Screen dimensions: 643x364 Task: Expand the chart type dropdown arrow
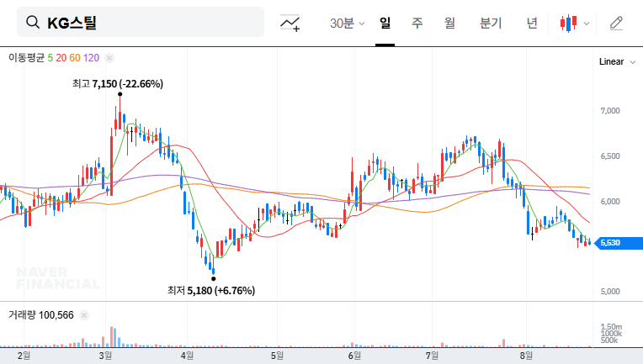(587, 24)
